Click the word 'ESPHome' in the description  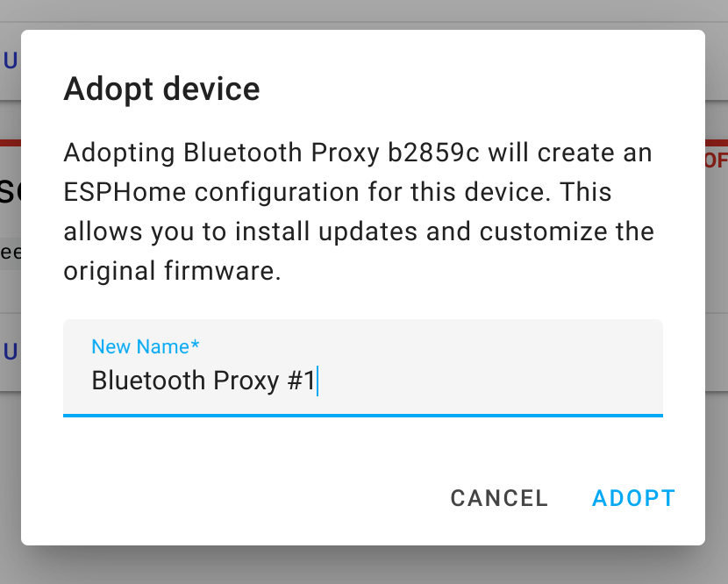click(x=125, y=192)
